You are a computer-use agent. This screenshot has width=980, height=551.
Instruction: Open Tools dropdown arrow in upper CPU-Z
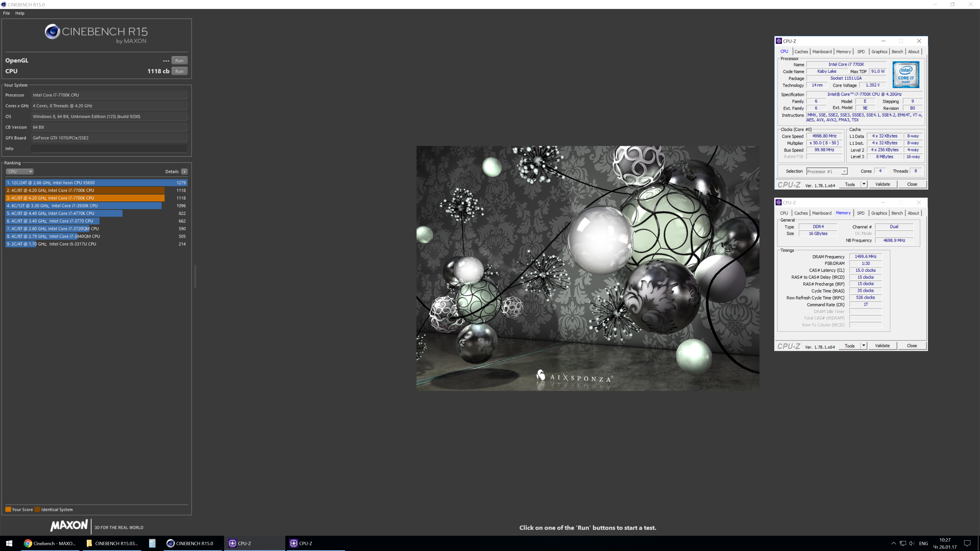tap(864, 184)
